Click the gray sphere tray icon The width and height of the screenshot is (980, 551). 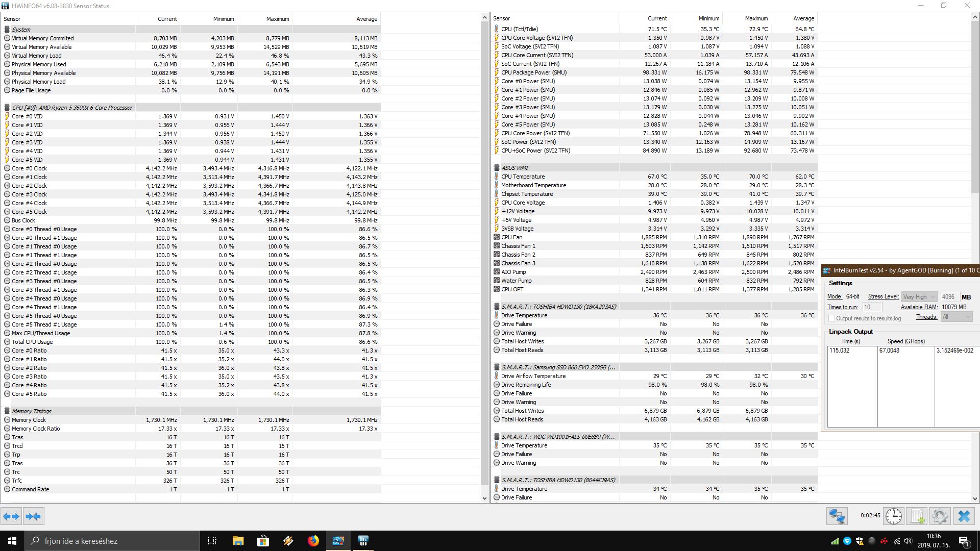coord(872,541)
